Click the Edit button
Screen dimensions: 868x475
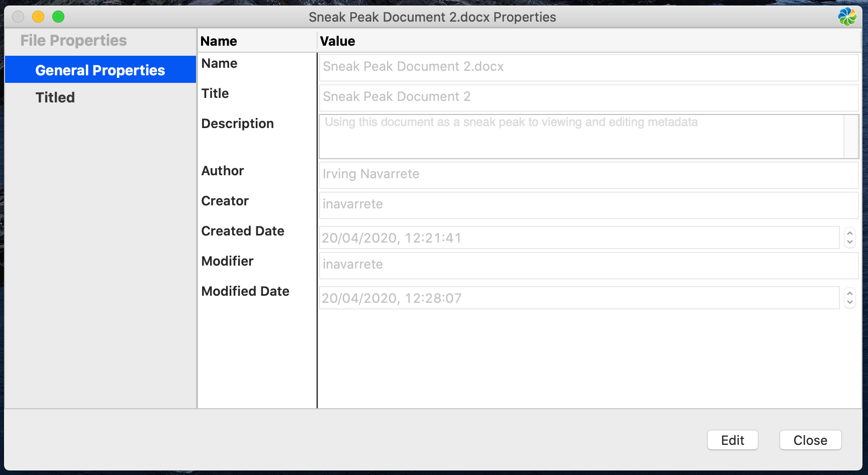click(732, 440)
